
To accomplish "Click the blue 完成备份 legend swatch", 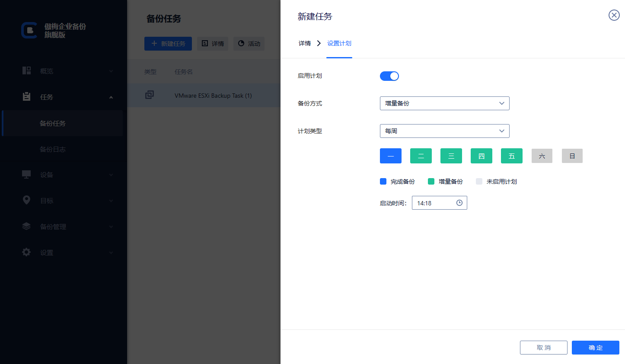I will coord(383,181).
